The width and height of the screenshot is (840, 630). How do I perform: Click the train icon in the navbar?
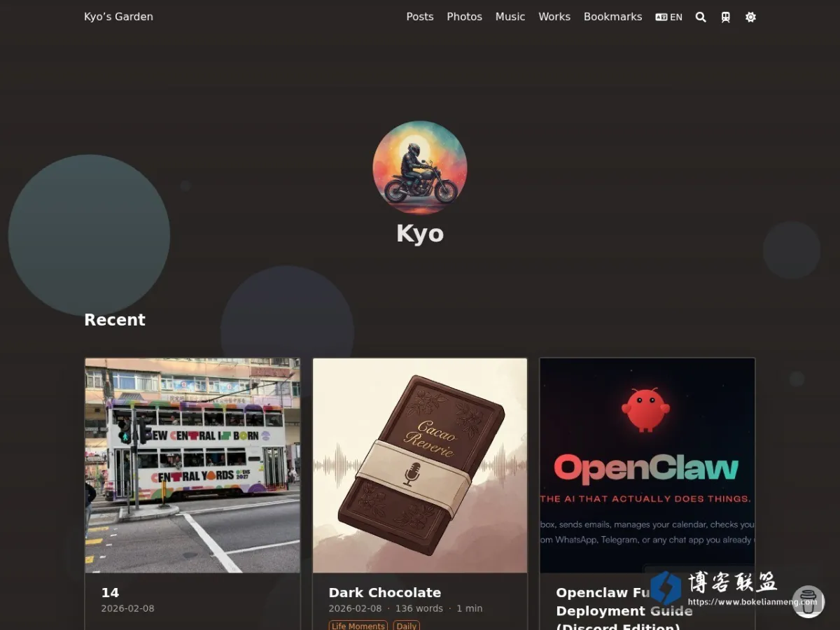(x=726, y=17)
